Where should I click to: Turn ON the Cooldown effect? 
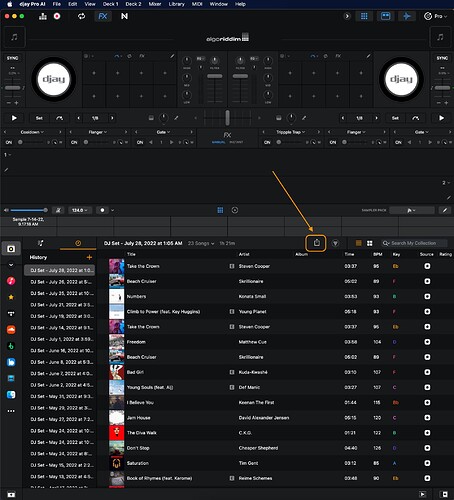(9, 142)
